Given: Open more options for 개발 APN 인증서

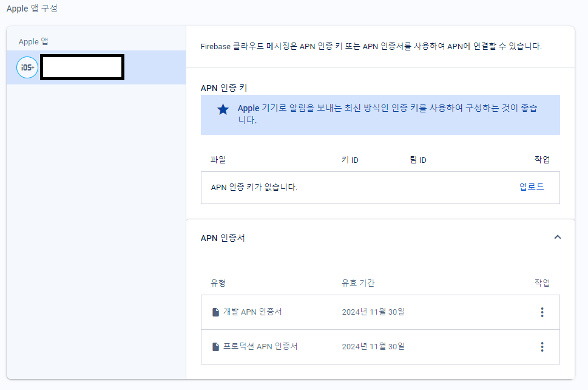Looking at the screenshot, I should tap(542, 312).
